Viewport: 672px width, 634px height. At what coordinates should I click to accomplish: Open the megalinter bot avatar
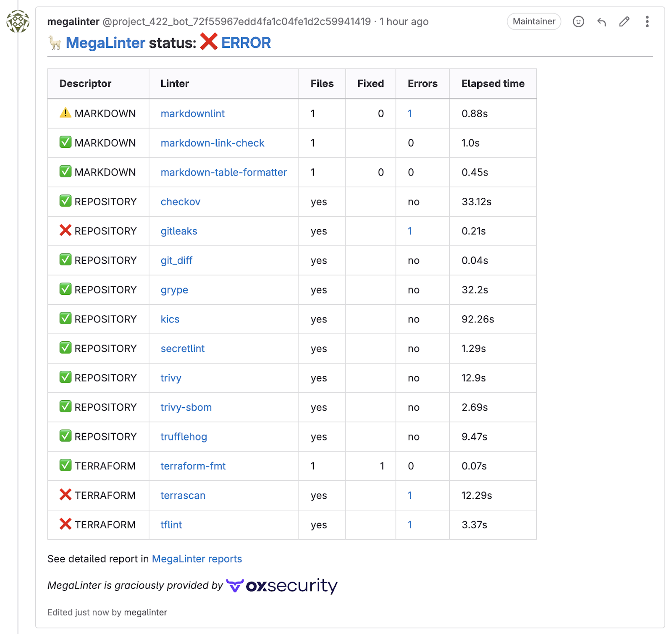(18, 21)
